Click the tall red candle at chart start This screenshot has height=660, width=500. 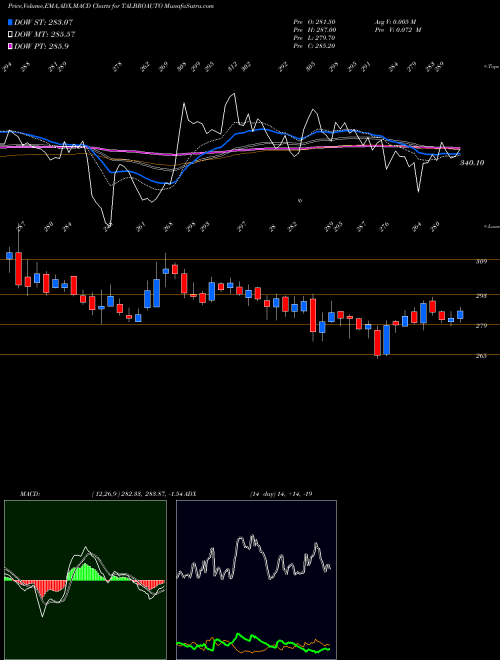[x=19, y=269]
